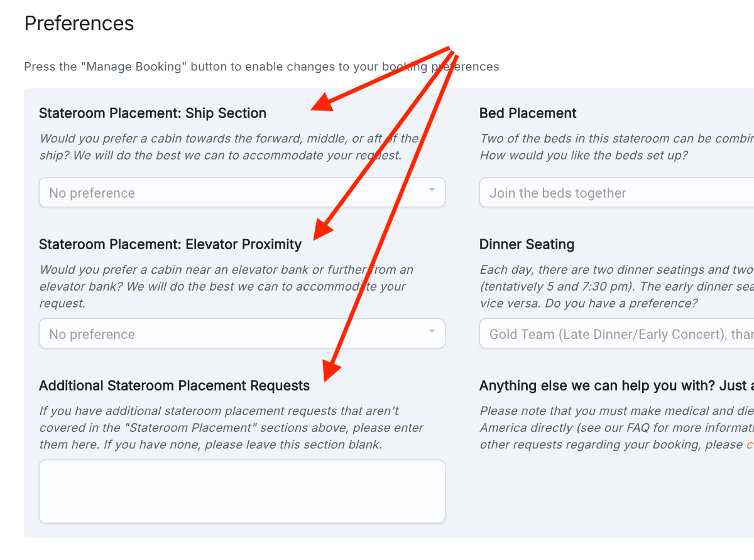Click the 'Anything else we can help you with' heading
The image size is (754, 560).
click(616, 385)
